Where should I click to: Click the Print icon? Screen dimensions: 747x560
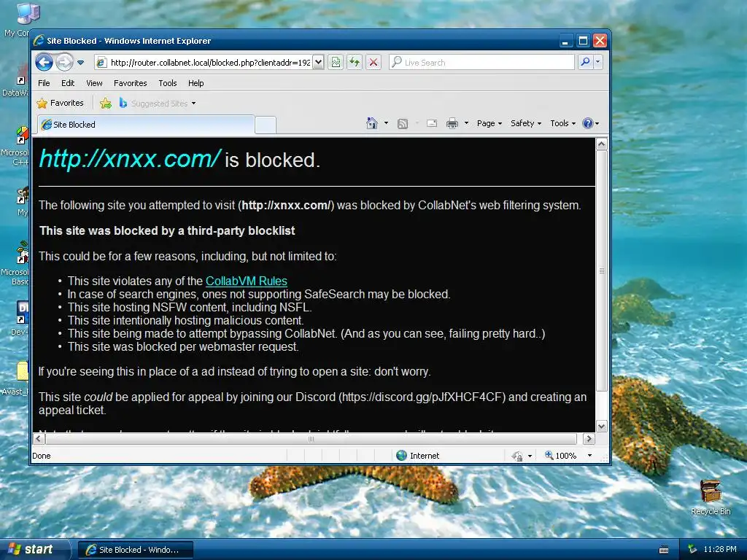[x=452, y=123]
